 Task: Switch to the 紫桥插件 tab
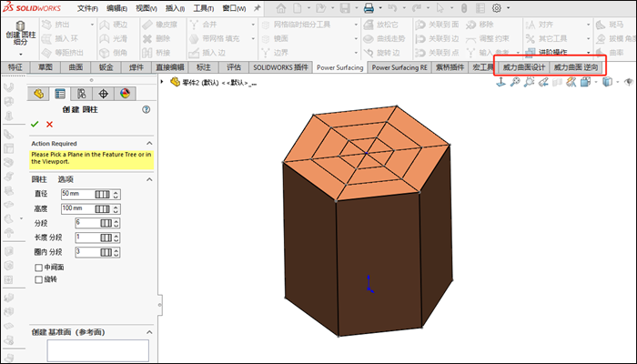coord(450,67)
